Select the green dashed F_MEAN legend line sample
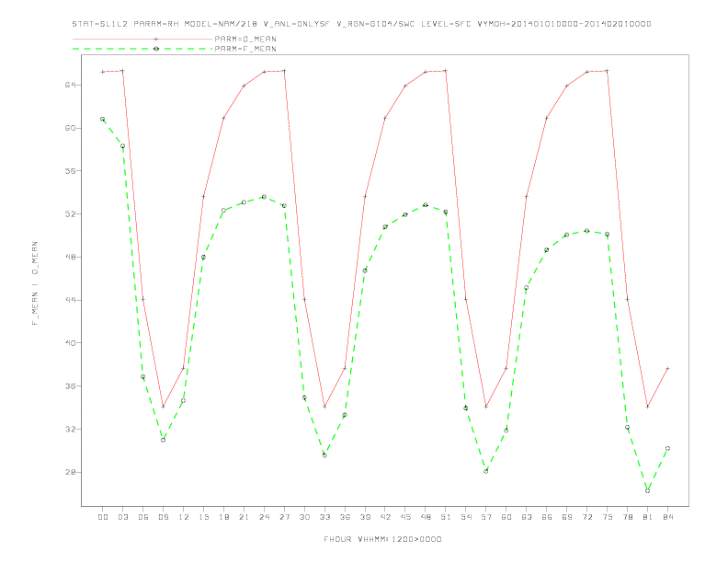728x563 pixels. pos(142,49)
